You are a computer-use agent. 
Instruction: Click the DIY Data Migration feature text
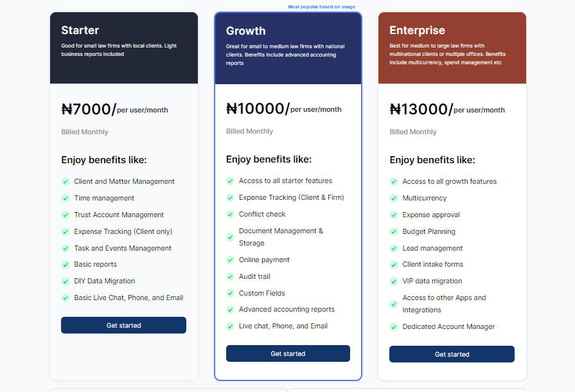click(104, 280)
